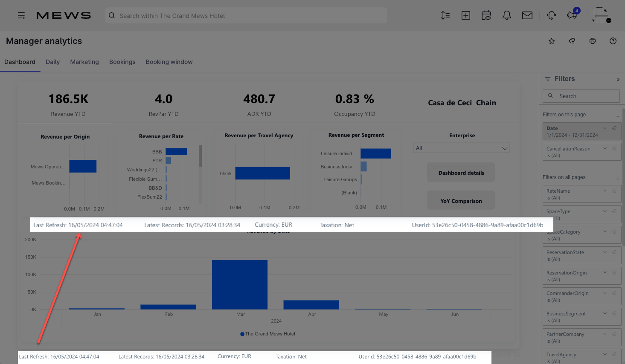Expand the ReservationState filter chevron
Viewport: 625px width, 364px height.
click(x=605, y=252)
